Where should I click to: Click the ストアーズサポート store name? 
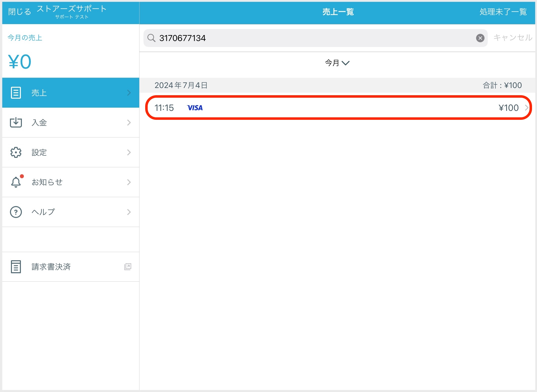click(72, 9)
